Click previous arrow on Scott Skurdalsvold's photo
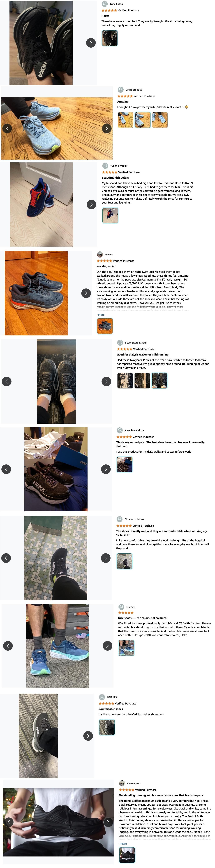 pyautogui.click(x=7, y=381)
